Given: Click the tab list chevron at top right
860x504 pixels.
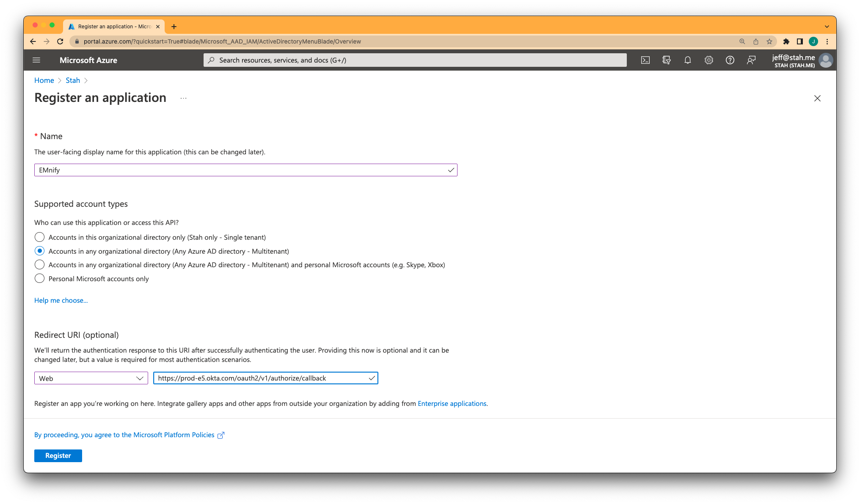Looking at the screenshot, I should (827, 27).
